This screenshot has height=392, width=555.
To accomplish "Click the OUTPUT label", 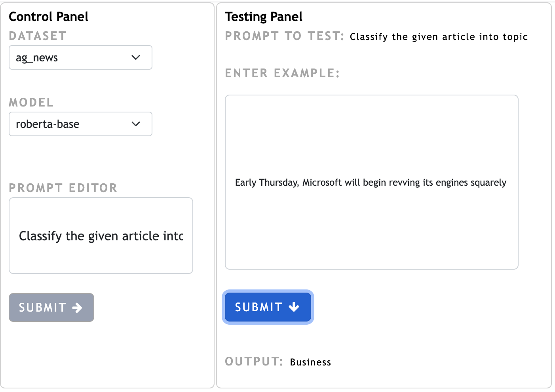I will 254,362.
